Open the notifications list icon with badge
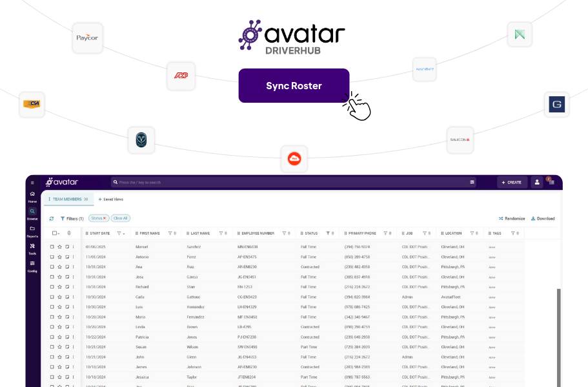 [x=551, y=182]
